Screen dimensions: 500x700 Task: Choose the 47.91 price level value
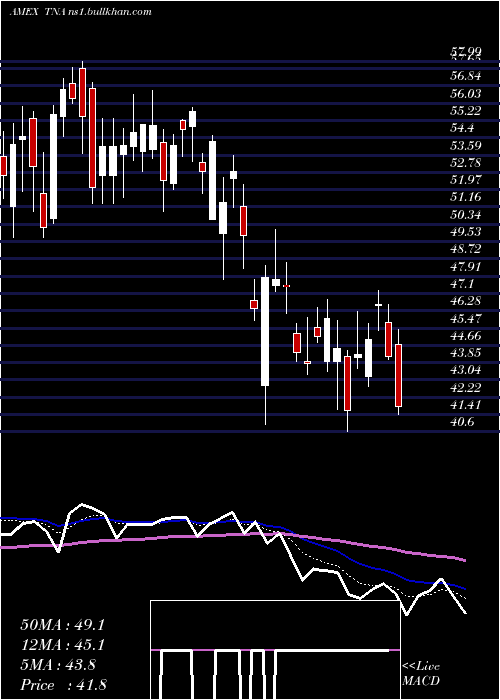pyautogui.click(x=466, y=267)
